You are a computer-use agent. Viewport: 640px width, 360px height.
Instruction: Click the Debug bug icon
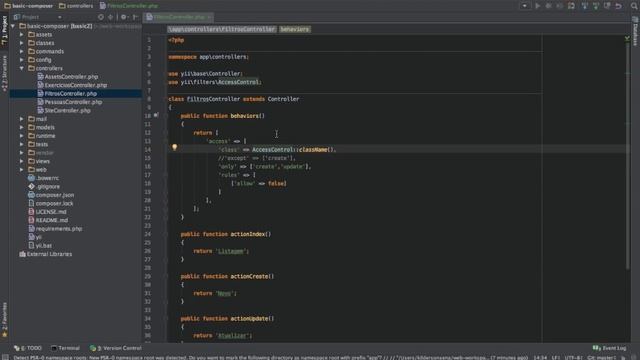549,6
